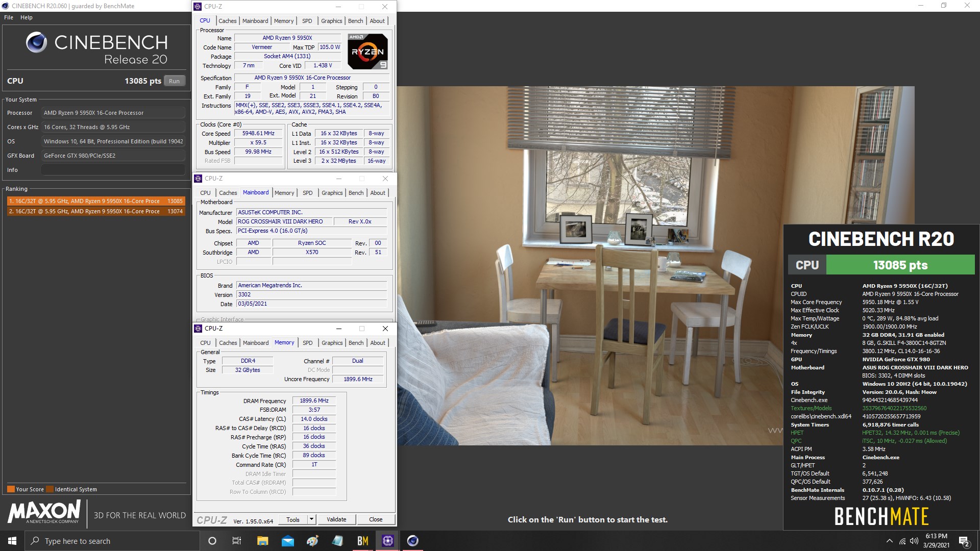Open Mail app from the taskbar
This screenshot has width=980, height=551.
click(287, 541)
